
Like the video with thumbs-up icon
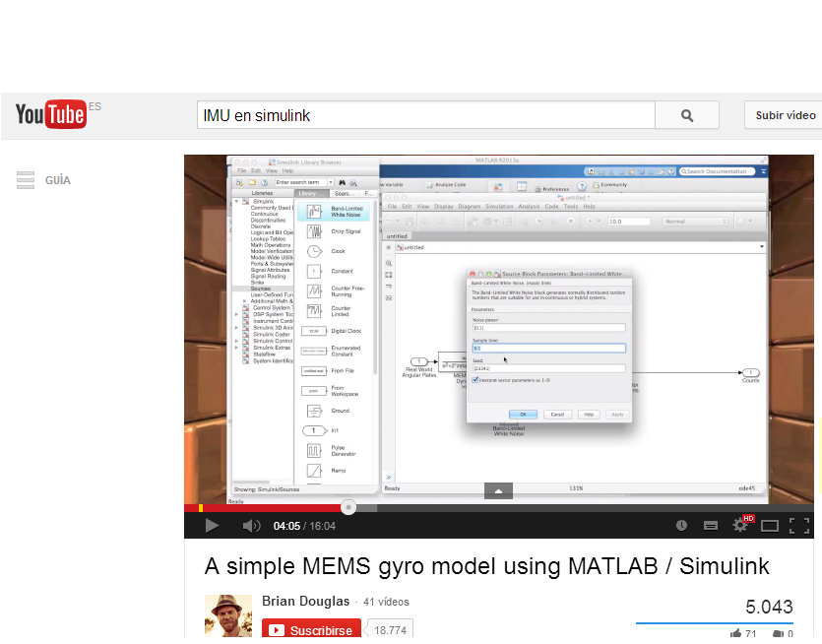coord(736,634)
